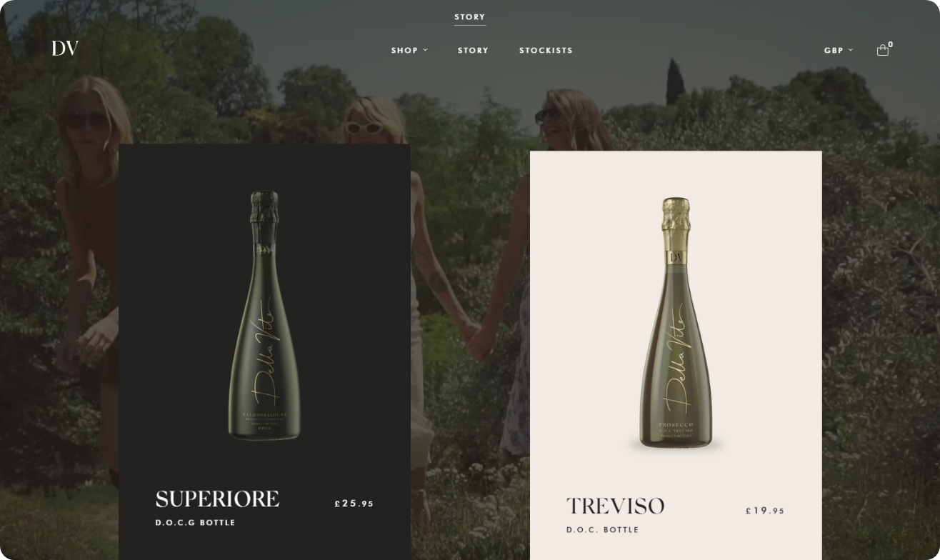Select the underlined STORY tab at top
The height and width of the screenshot is (560, 940).
(470, 17)
